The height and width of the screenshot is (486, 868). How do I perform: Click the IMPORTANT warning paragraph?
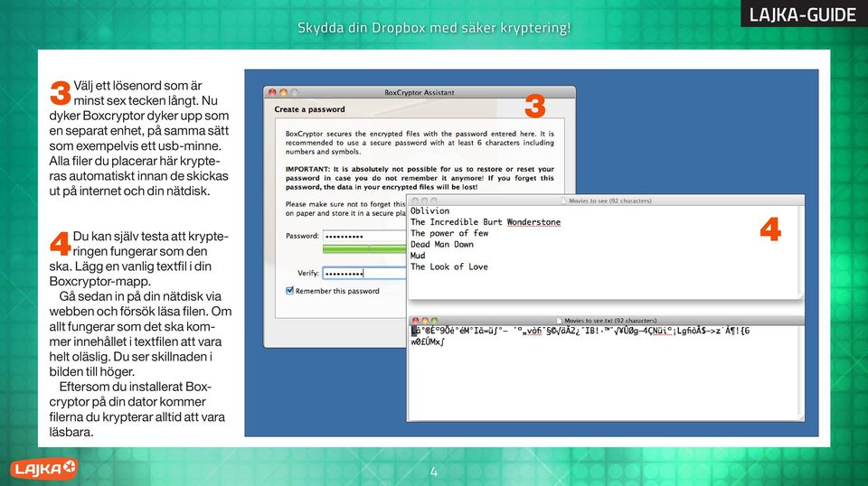click(420, 178)
